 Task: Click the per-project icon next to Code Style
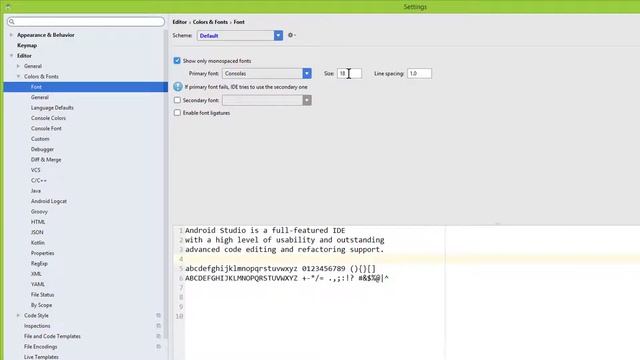158,316
